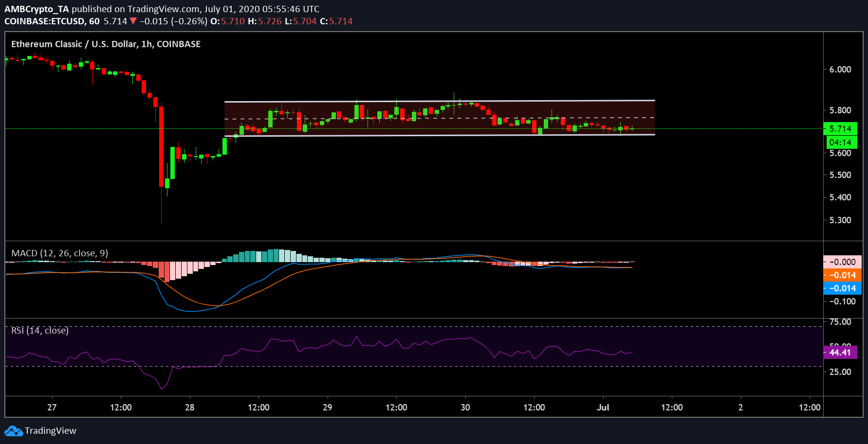The width and height of the screenshot is (868, 444).
Task: Click the 5.400 price axis label
Action: tap(840, 197)
